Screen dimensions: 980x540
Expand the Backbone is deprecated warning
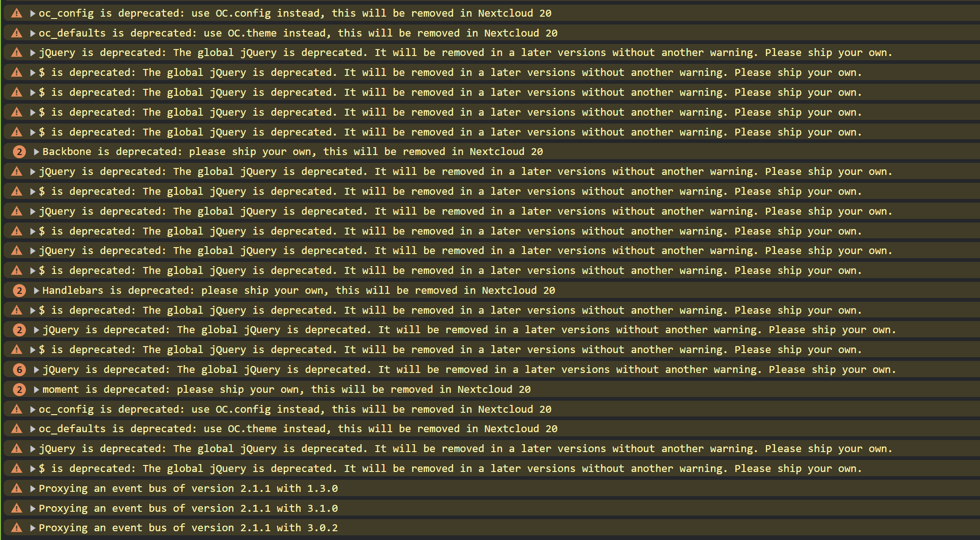(36, 152)
